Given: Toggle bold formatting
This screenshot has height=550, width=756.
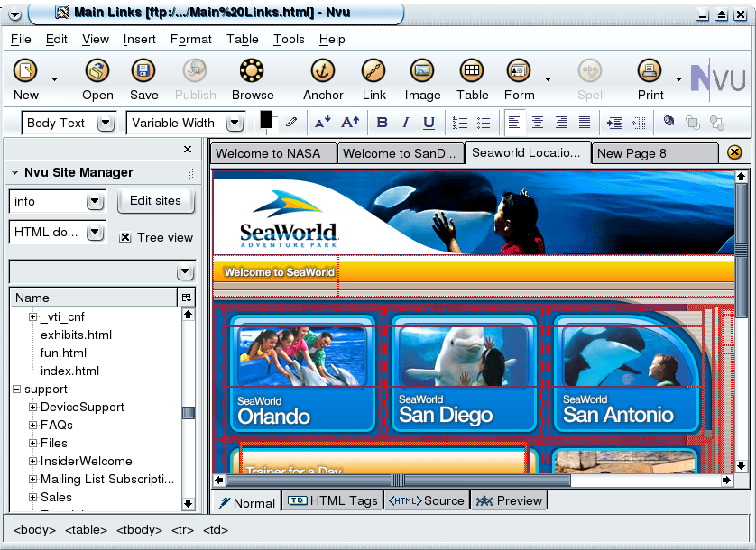Looking at the screenshot, I should tap(382, 123).
